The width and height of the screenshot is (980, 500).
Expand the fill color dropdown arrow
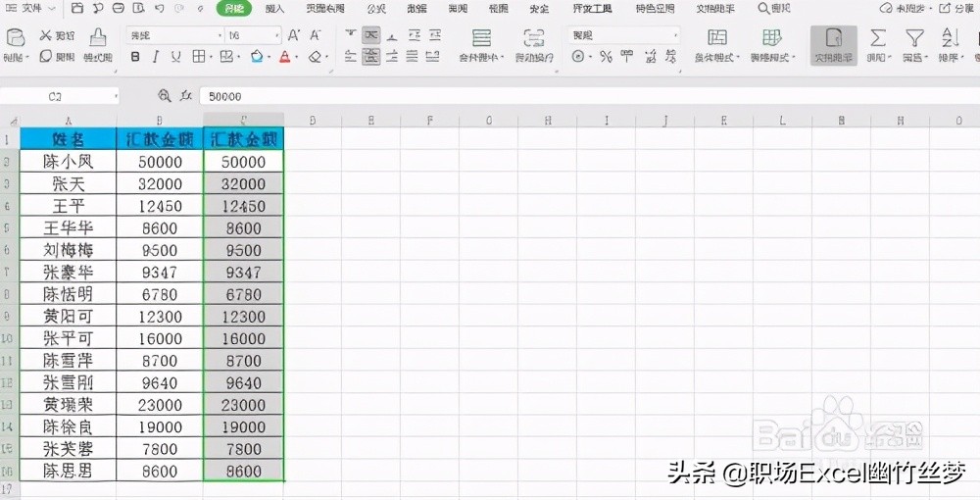point(269,58)
